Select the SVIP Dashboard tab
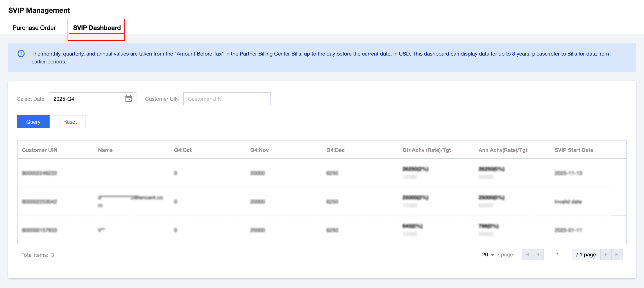 coord(97,28)
